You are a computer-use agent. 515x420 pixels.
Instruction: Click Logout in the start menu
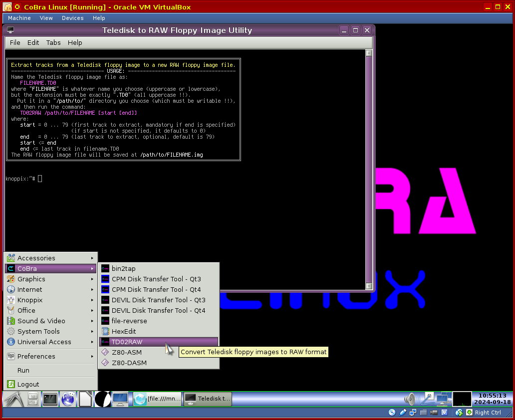28,384
